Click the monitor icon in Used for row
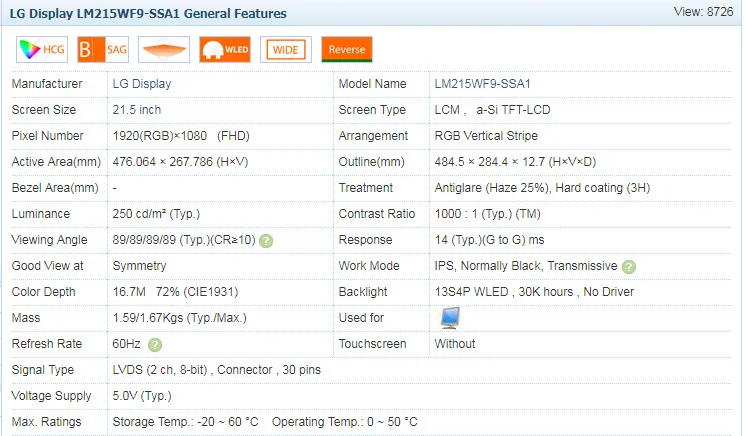Viewport: 745px width, 436px height. (x=450, y=318)
